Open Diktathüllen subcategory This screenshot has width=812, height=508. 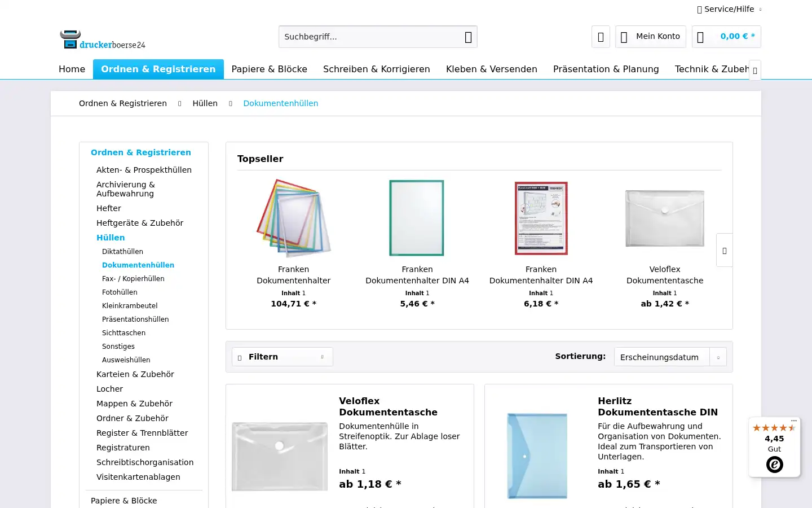122,252
